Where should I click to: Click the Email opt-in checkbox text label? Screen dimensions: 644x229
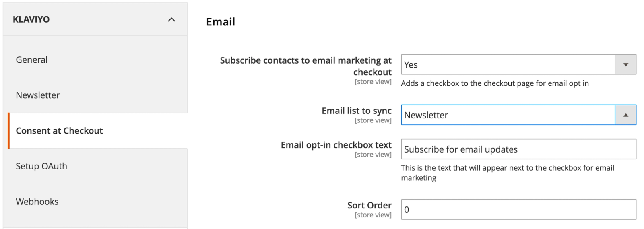pyautogui.click(x=336, y=145)
